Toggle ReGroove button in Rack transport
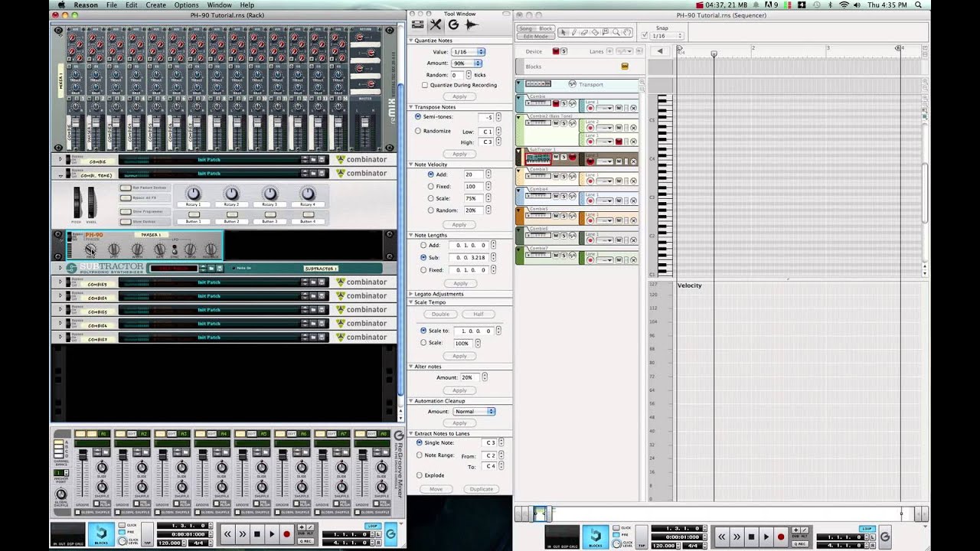 (x=390, y=534)
